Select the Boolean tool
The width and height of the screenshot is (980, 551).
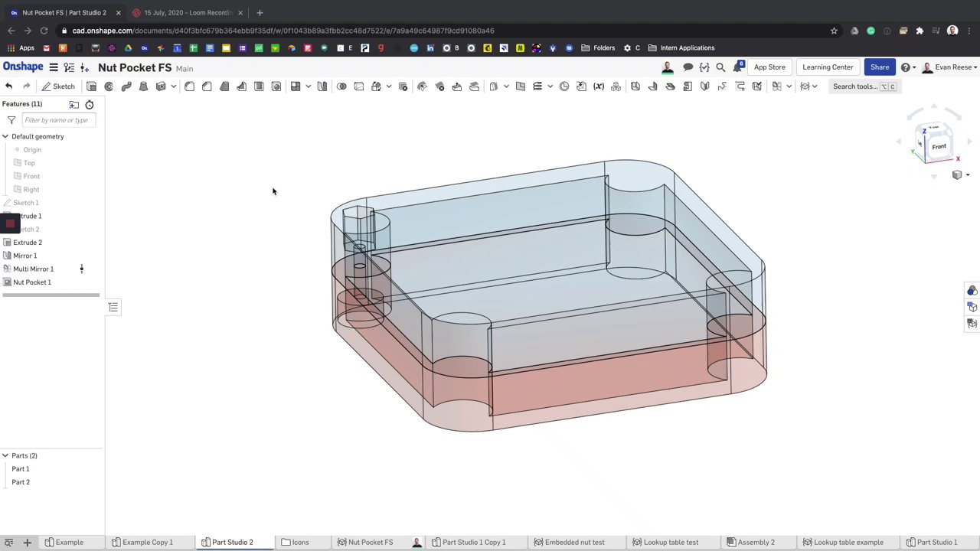pos(341,86)
